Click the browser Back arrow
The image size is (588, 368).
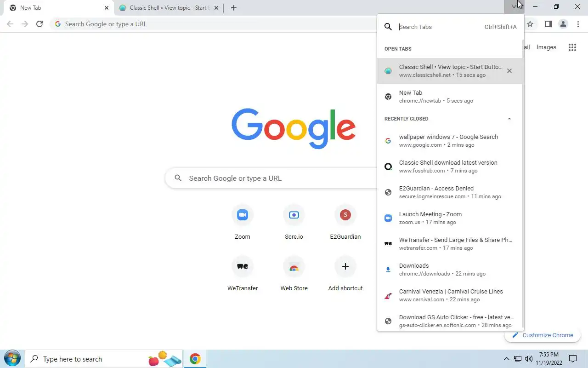(x=10, y=24)
